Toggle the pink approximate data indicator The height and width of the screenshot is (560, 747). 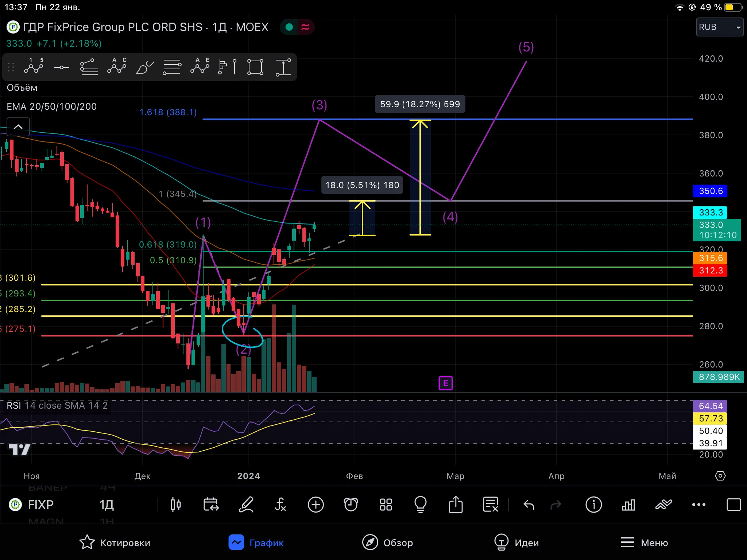point(305,27)
